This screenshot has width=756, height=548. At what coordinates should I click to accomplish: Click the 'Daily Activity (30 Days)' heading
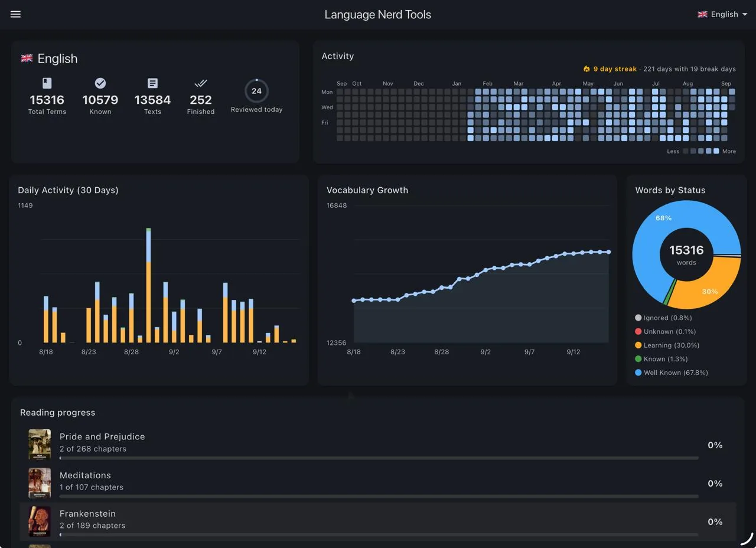tap(68, 190)
